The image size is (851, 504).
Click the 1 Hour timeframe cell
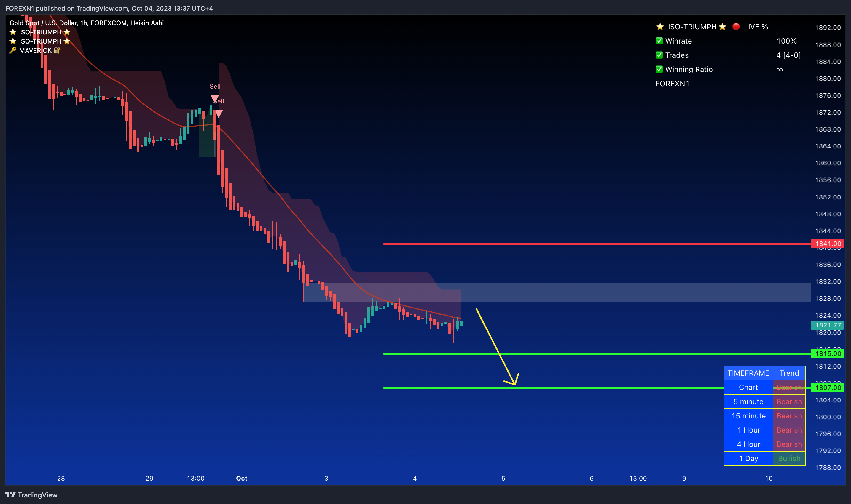748,430
